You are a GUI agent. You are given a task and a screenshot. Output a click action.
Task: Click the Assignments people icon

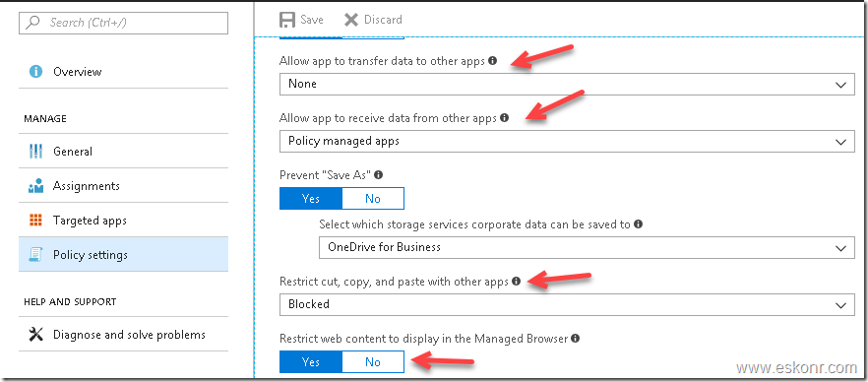35,186
